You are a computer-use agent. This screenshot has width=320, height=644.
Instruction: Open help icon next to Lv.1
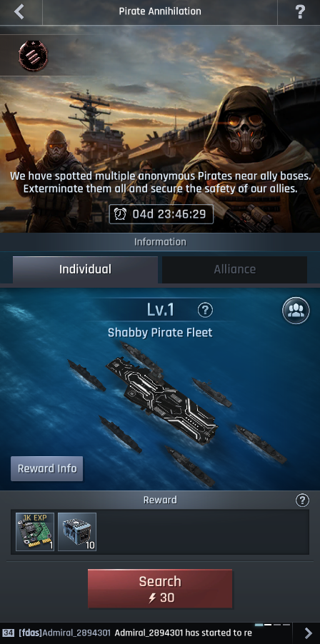click(205, 310)
